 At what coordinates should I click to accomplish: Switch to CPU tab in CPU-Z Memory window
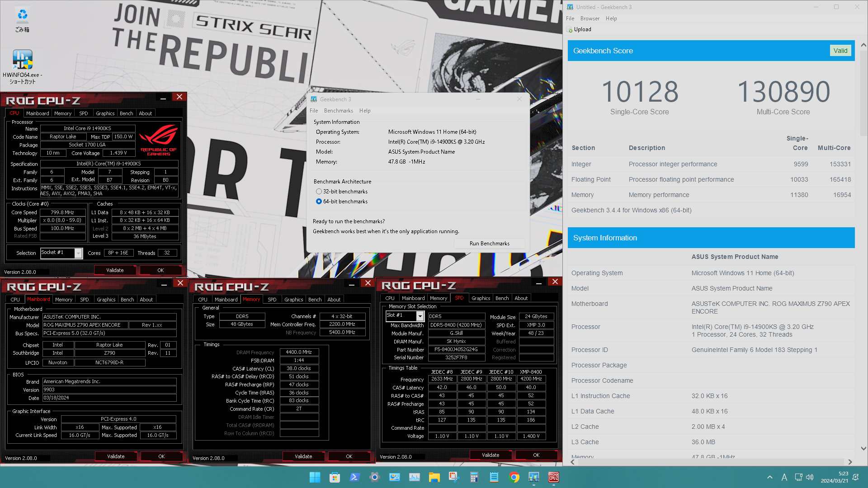coord(203,300)
